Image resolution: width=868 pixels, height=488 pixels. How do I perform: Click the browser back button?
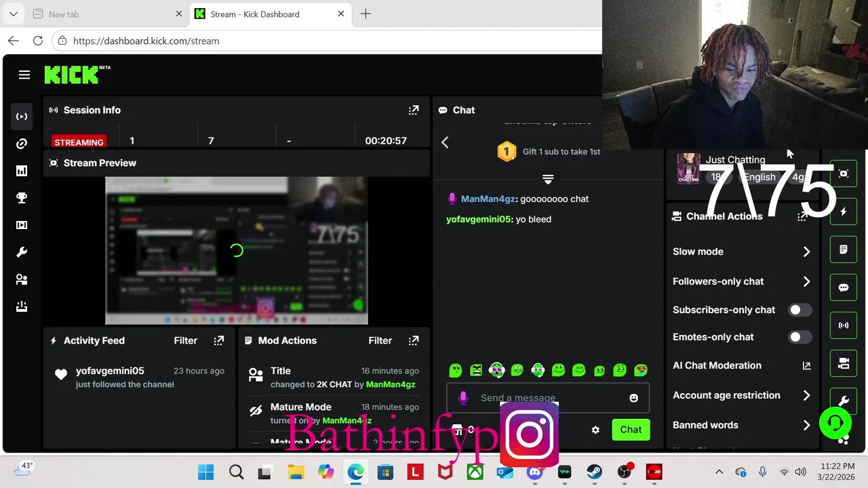[x=14, y=41]
